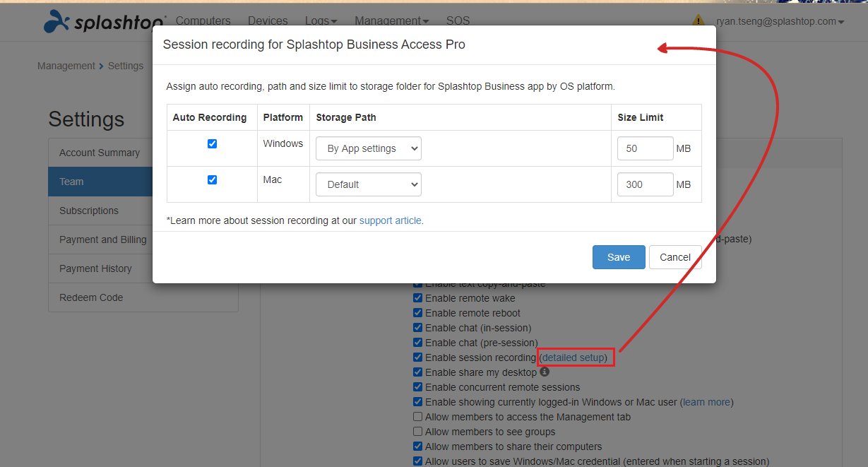The height and width of the screenshot is (467, 868).
Task: Save the session recording settings
Action: 619,257
